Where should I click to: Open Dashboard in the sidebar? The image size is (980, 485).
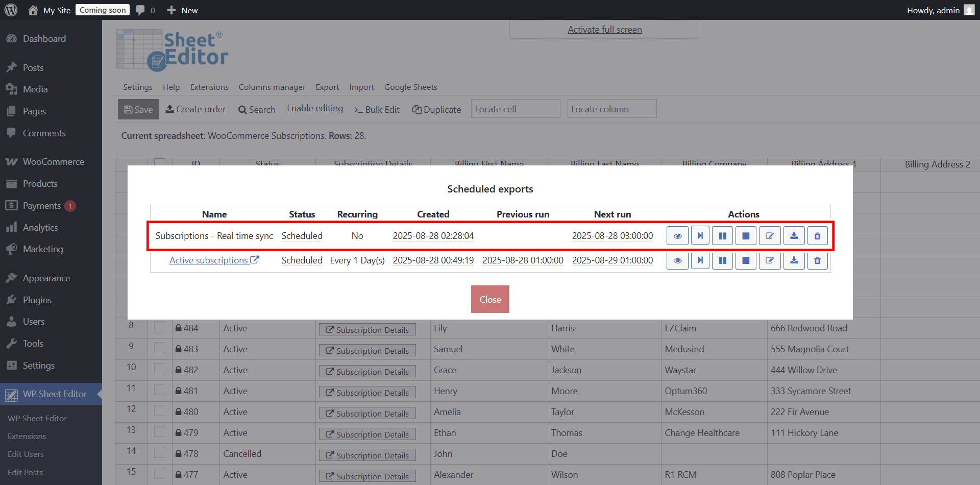click(x=51, y=39)
